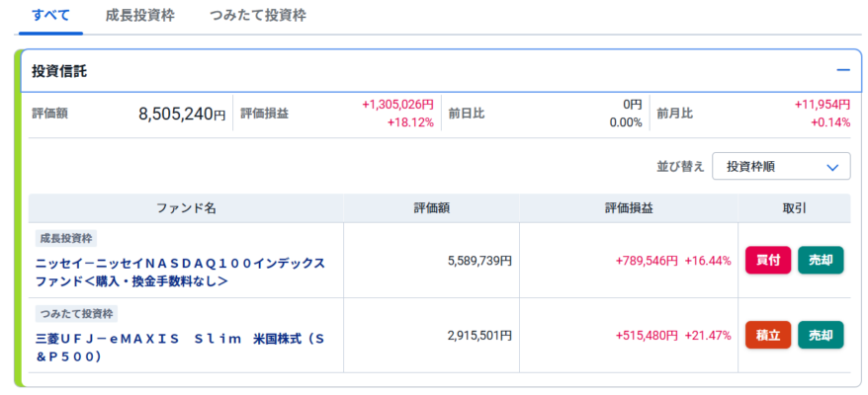The image size is (868, 395).
Task: Switch to the すべて tab
Action: click(x=51, y=16)
